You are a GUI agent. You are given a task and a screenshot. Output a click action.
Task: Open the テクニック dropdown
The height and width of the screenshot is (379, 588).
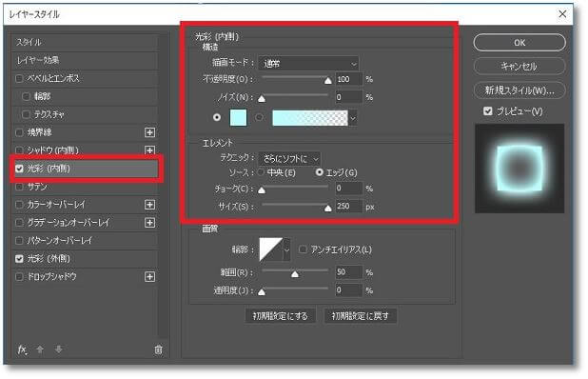tap(289, 159)
